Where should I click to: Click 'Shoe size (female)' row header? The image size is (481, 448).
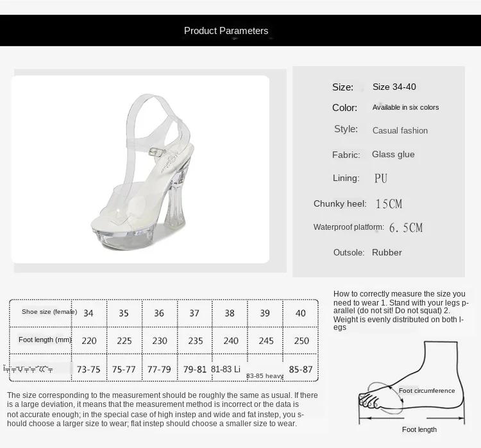click(49, 312)
